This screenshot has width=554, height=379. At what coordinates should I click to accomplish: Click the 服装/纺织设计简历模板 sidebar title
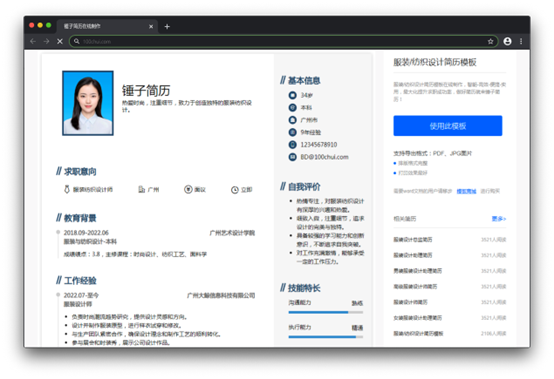435,62
